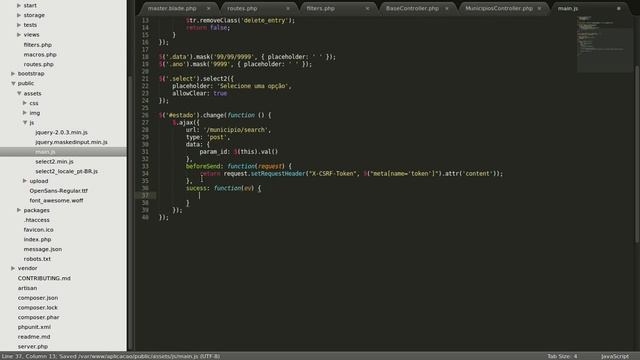
Task: Expand the css folder
Action: 25,103
